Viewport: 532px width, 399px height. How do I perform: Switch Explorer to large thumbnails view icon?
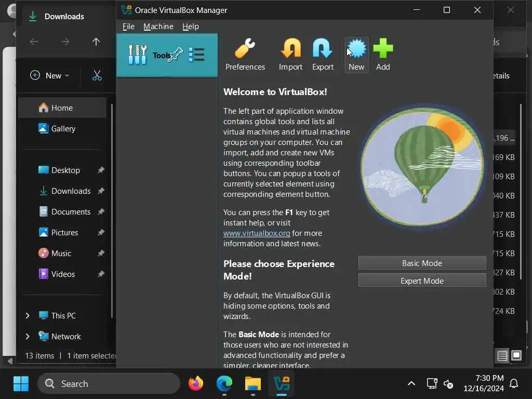[516, 355]
